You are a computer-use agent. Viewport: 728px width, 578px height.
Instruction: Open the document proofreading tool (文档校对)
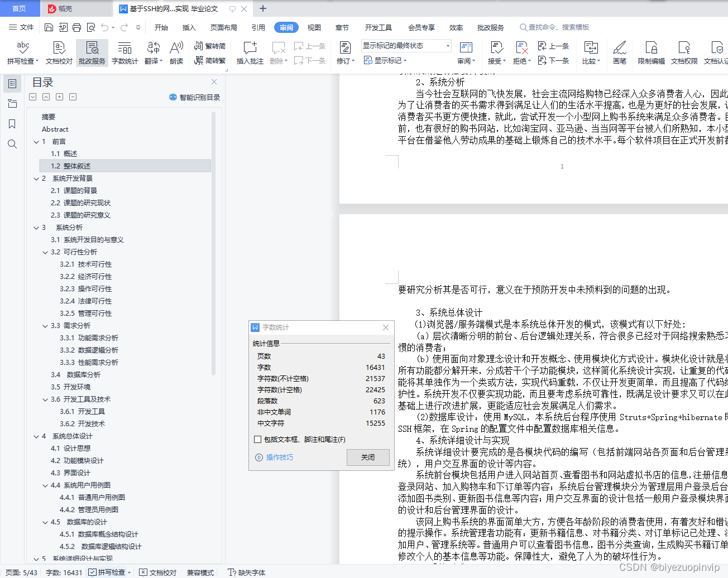pos(59,53)
